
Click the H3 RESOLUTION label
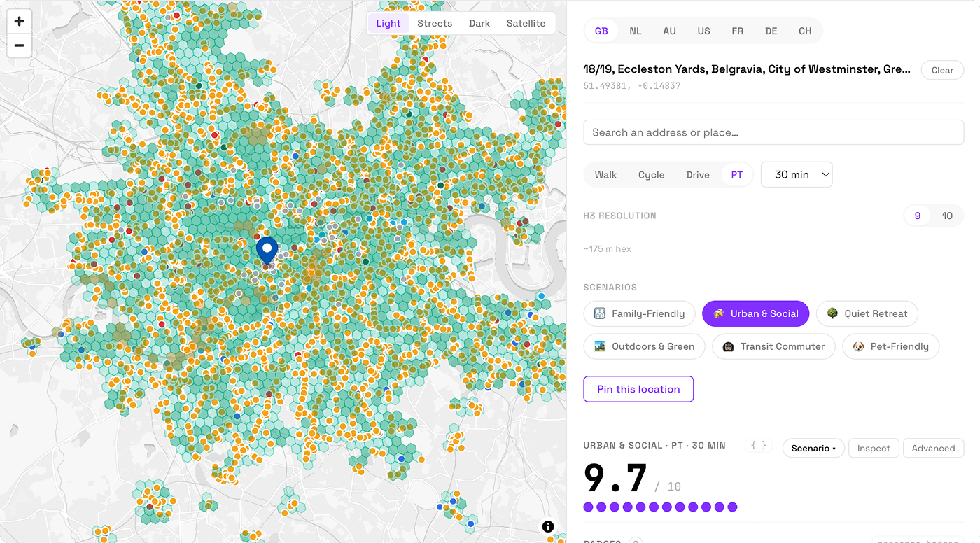click(x=619, y=216)
